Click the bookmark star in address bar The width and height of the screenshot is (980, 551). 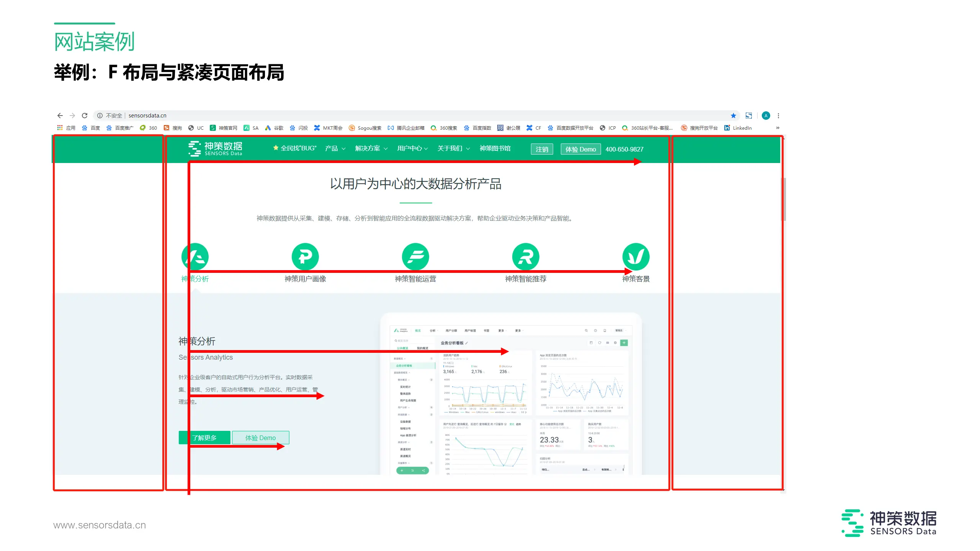click(733, 116)
